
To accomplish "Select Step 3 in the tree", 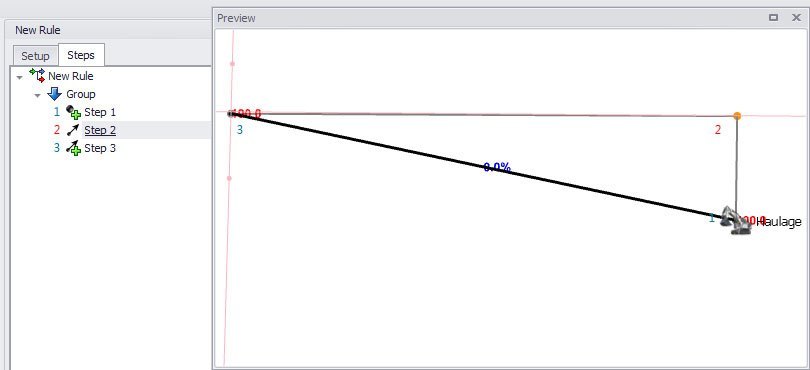I will tap(100, 148).
